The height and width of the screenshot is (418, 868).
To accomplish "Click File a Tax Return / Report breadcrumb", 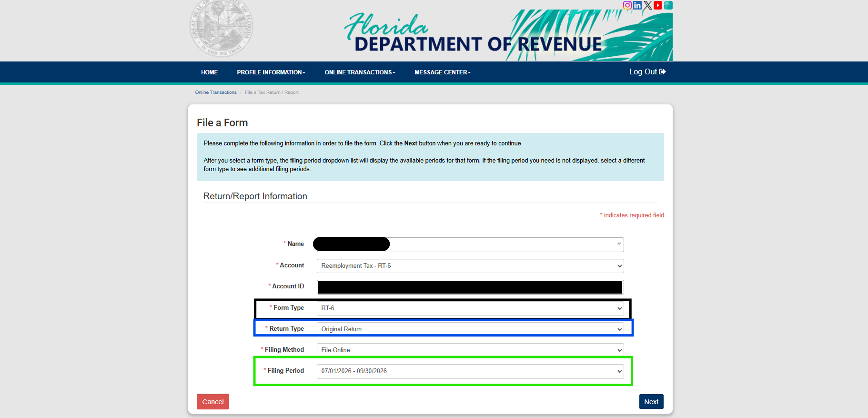I will click(272, 92).
